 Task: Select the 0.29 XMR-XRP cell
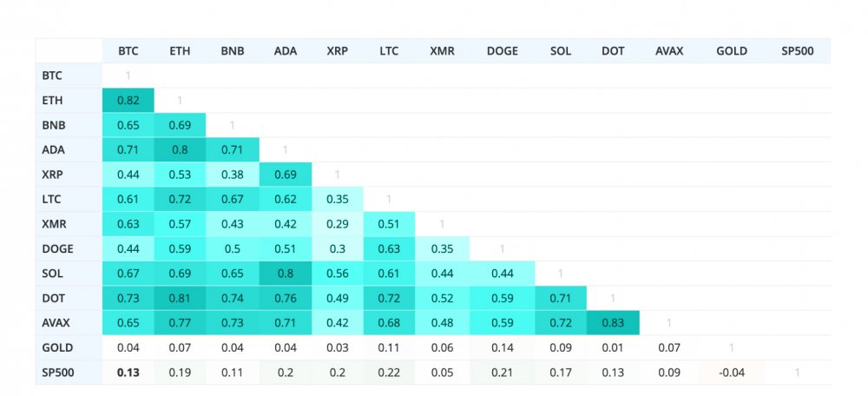(x=337, y=224)
